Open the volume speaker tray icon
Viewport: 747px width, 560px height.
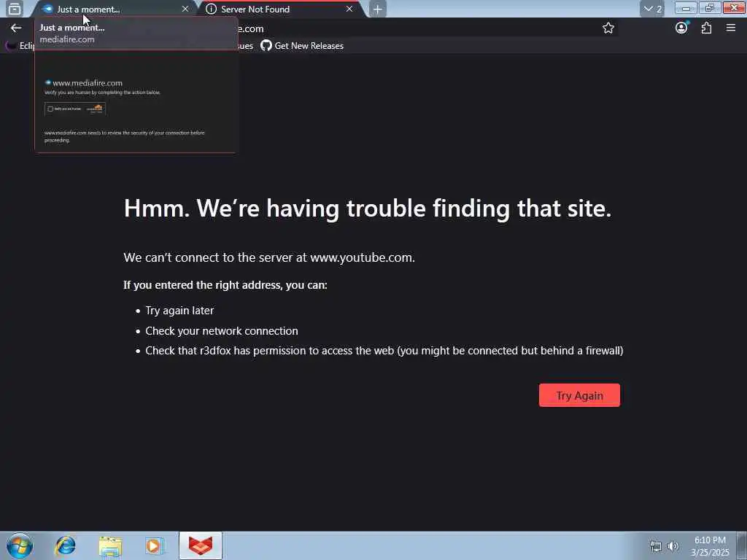click(x=673, y=546)
